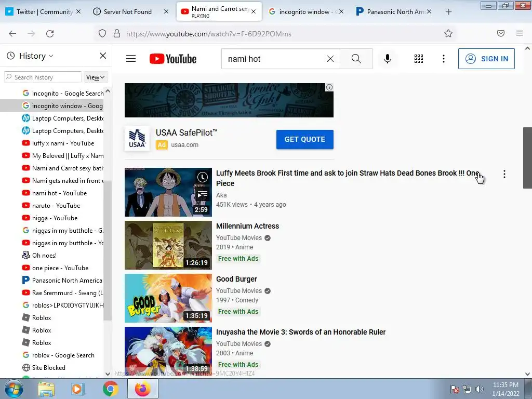532x399 pixels.
Task: Open a new tab with plus button
Action: coord(448,12)
